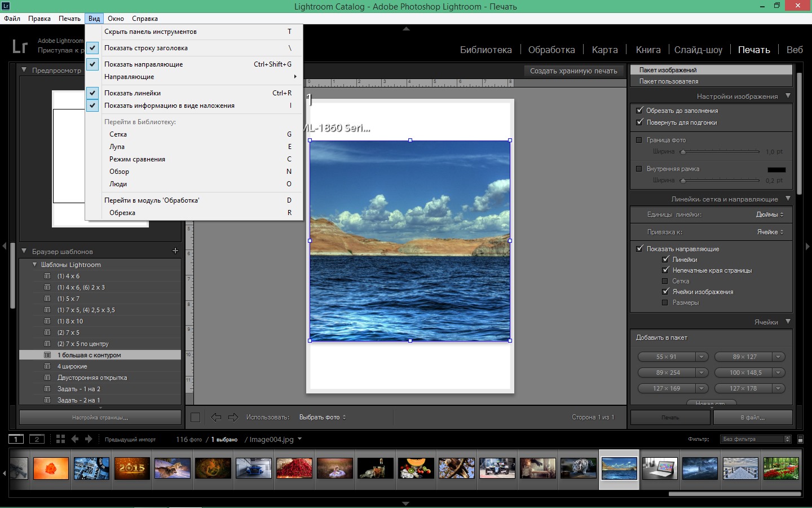Select main window display button 1

tap(16, 439)
